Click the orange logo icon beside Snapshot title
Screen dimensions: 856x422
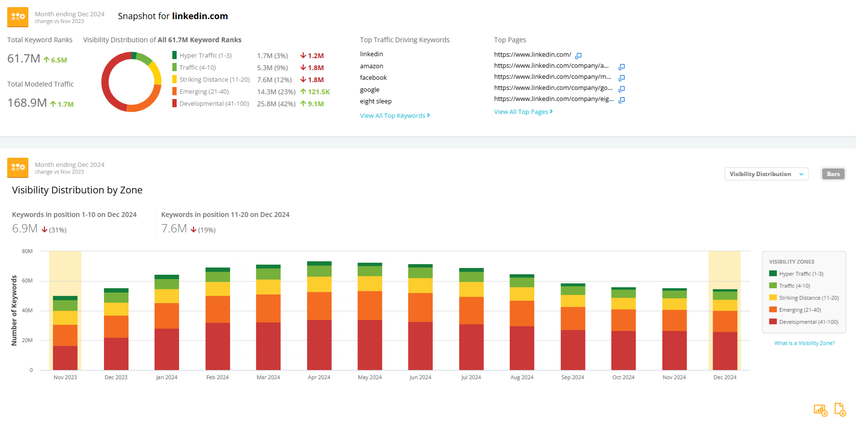point(17,16)
